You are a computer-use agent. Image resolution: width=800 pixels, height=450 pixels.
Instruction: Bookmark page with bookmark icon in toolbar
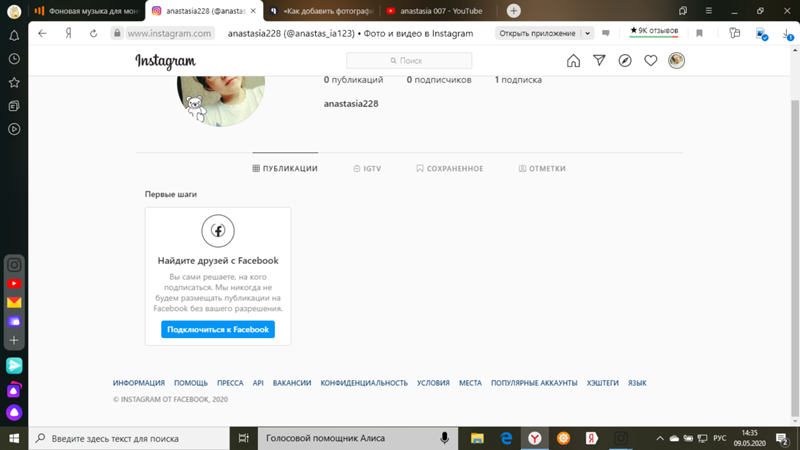click(x=699, y=33)
